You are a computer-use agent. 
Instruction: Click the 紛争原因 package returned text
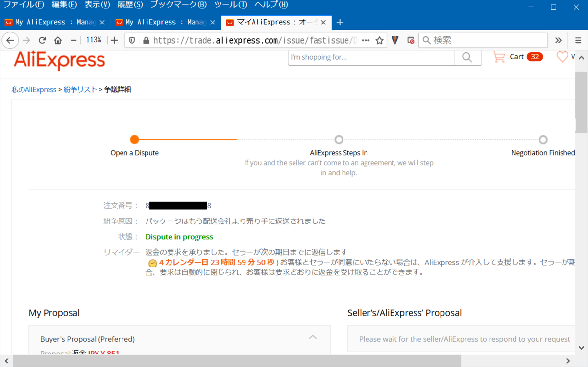point(235,221)
